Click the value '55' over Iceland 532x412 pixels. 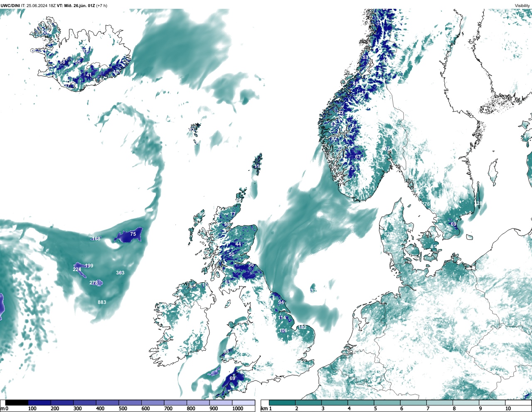coord(78,62)
